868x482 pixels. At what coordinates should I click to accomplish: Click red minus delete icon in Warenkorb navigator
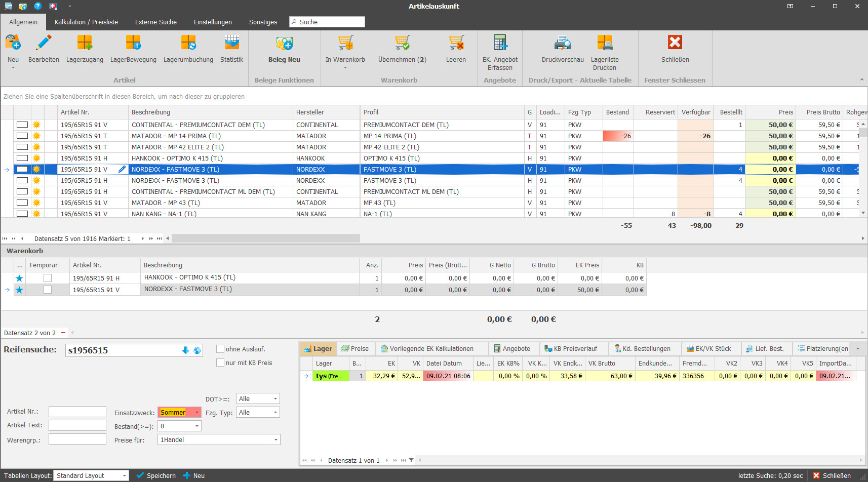[63, 333]
